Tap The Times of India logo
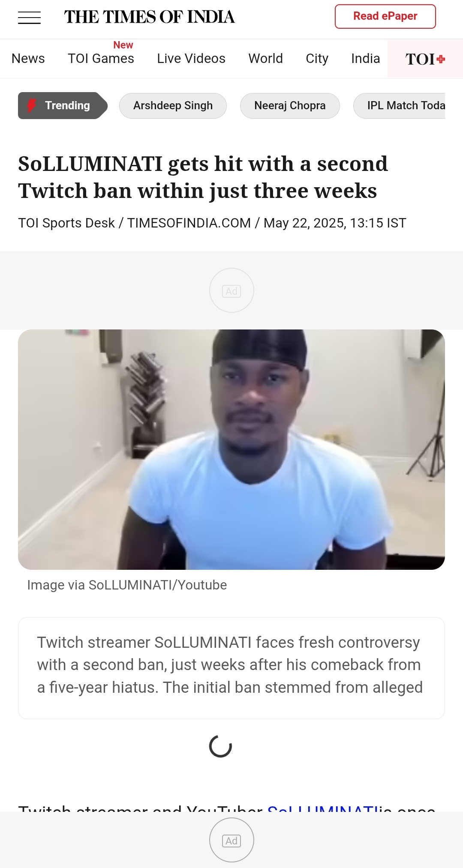 (149, 17)
